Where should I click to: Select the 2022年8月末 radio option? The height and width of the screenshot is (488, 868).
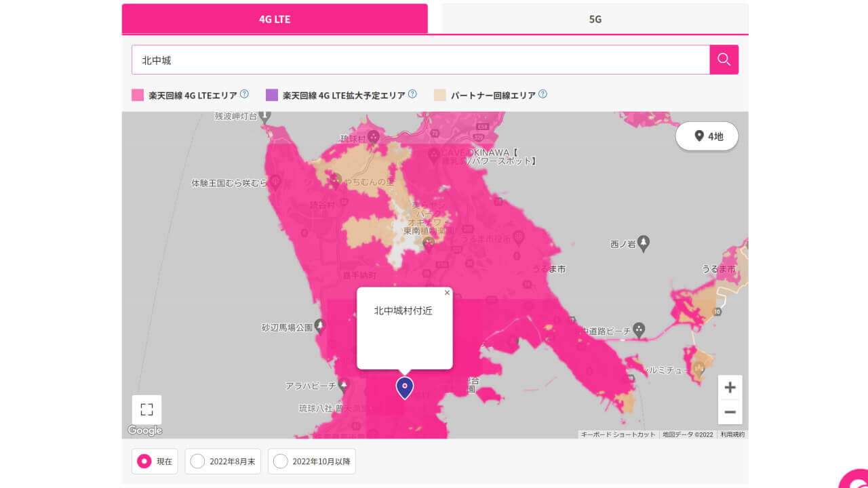(x=197, y=461)
